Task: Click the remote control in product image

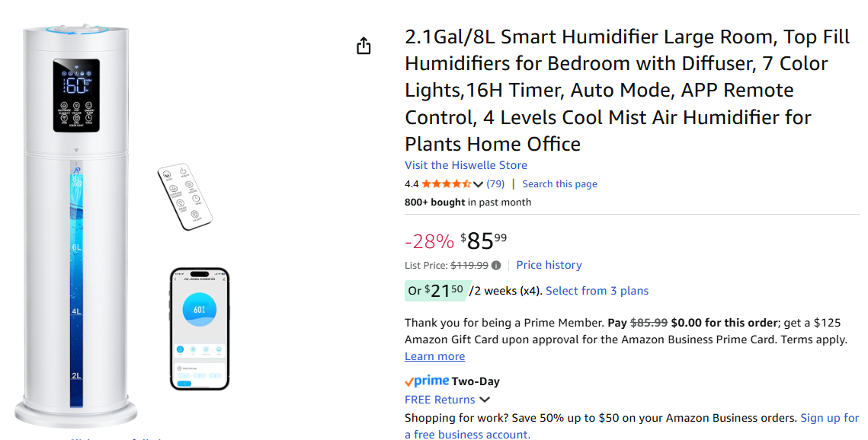Action: click(184, 198)
